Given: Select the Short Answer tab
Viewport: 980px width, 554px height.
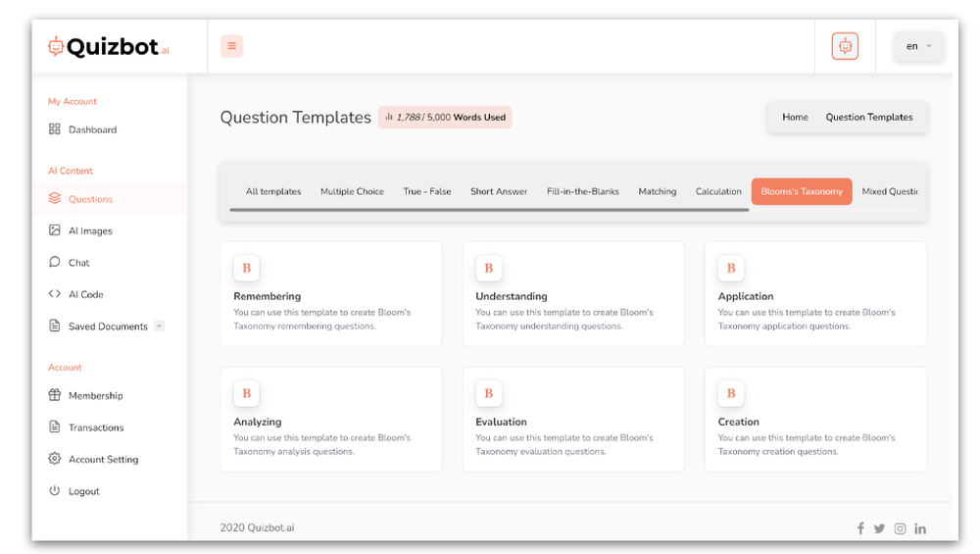Looking at the screenshot, I should 499,191.
